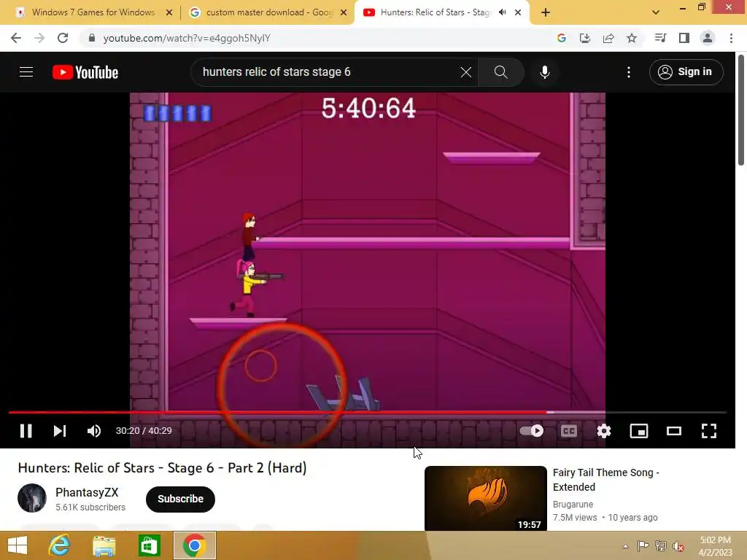This screenshot has height=560, width=747.
Task: Mute the video volume speaker icon
Action: pos(94,430)
